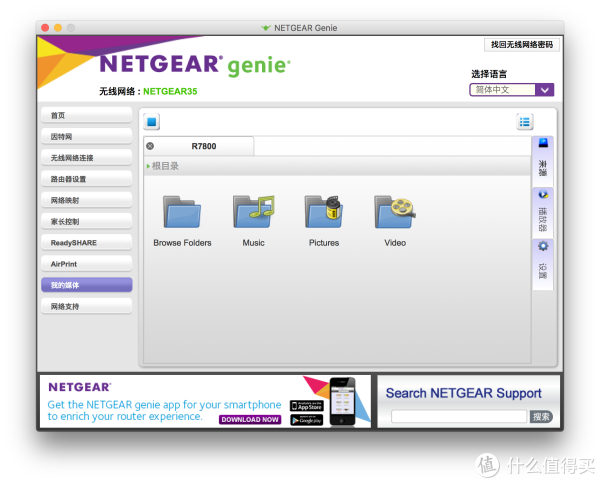Go to 首页 in sidebar

pos(86,115)
